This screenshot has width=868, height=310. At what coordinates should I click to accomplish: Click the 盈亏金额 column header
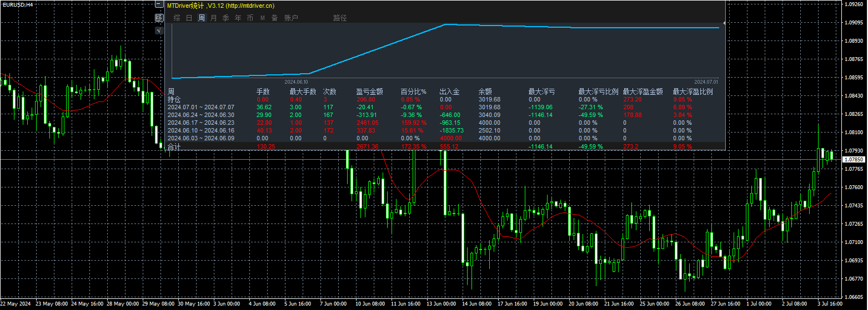tap(369, 92)
